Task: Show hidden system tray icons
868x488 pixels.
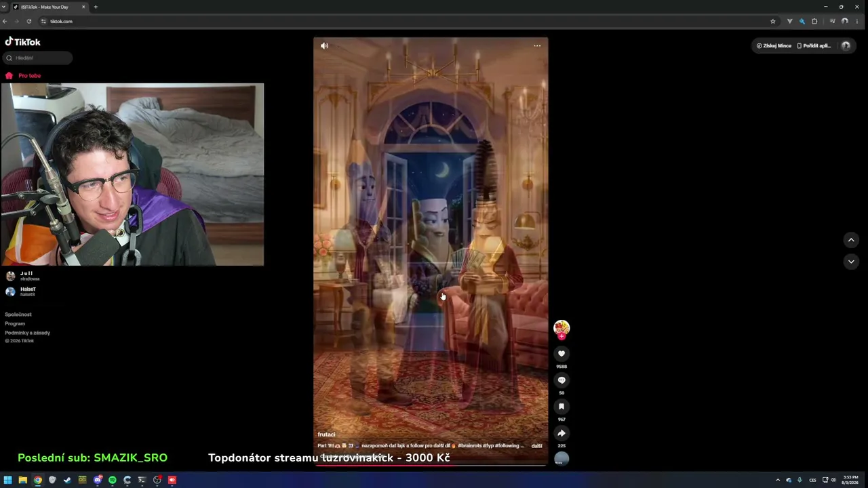Action: (x=778, y=480)
